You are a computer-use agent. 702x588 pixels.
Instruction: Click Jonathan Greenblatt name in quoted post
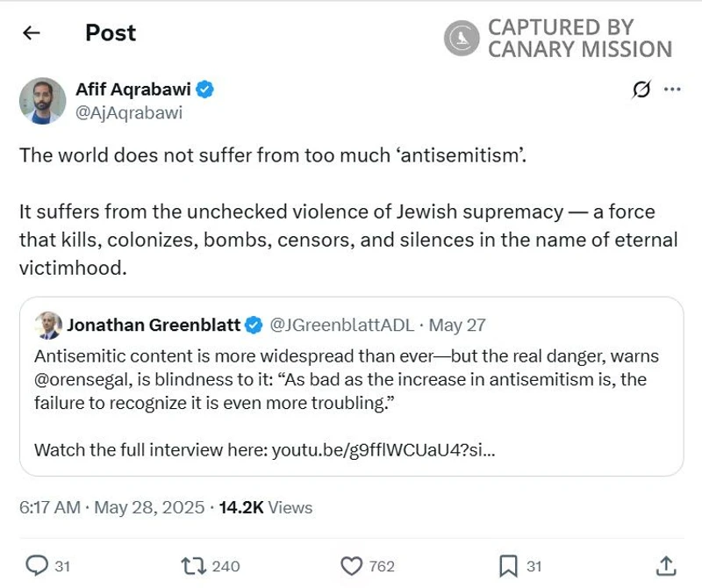[154, 326]
